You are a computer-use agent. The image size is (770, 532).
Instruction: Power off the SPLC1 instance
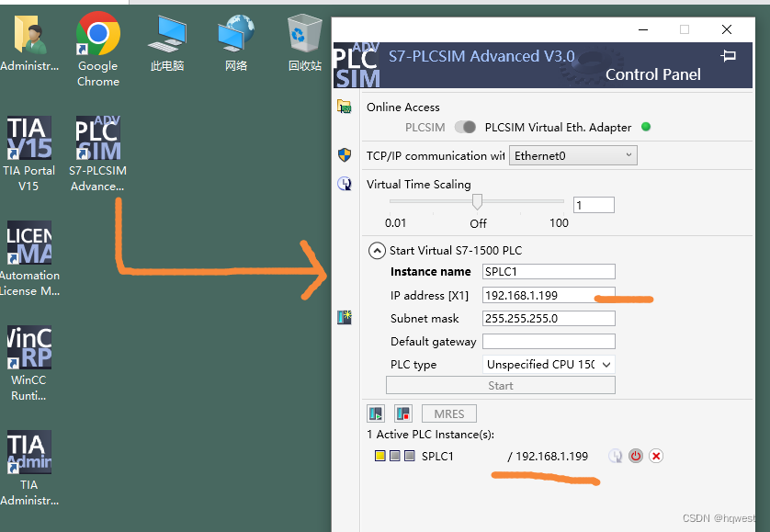636,456
